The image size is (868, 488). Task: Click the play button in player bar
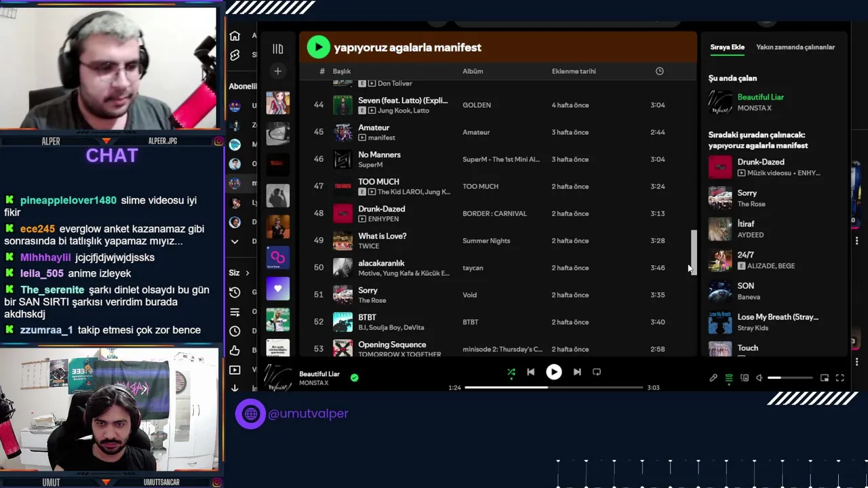554,372
